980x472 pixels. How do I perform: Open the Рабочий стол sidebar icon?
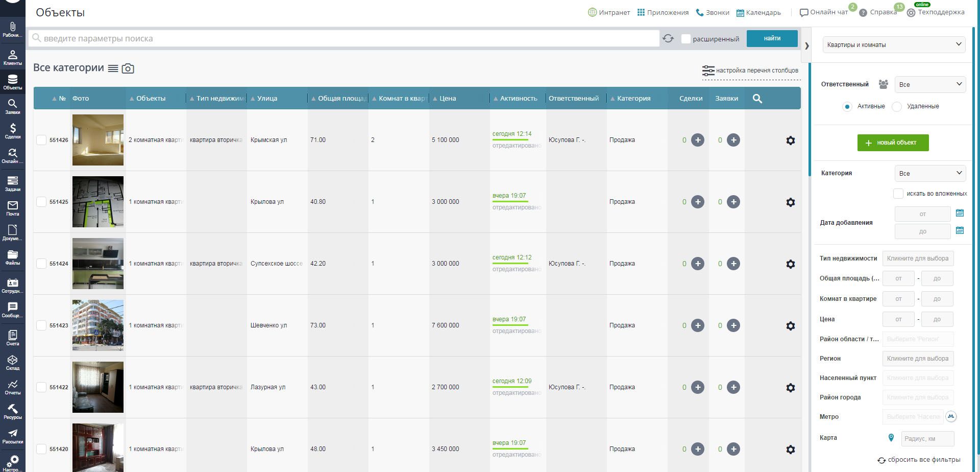click(x=13, y=30)
